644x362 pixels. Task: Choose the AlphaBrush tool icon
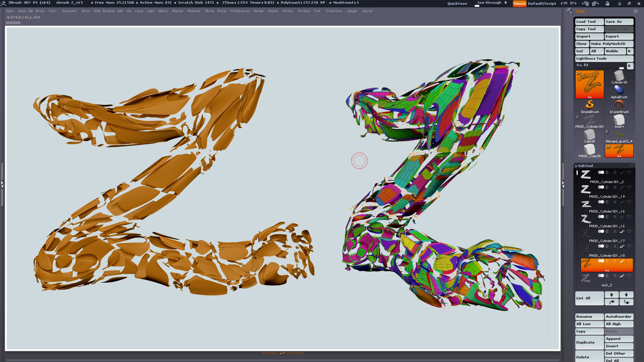[x=619, y=90]
